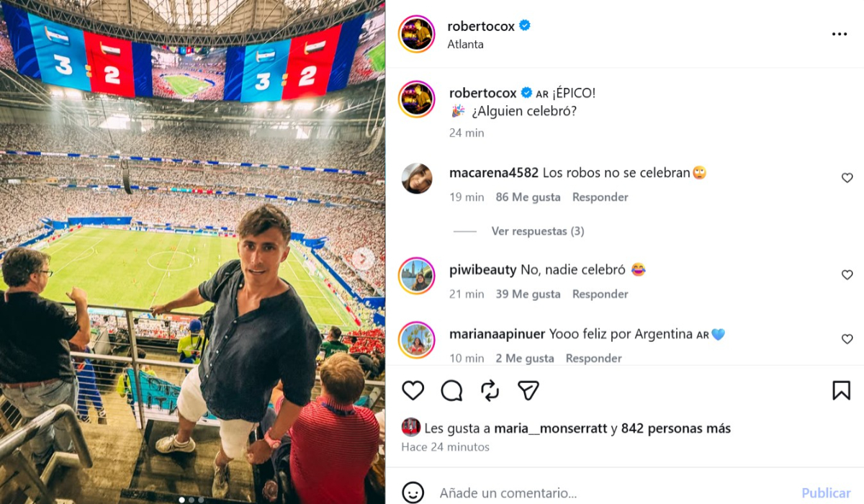This screenshot has height=504, width=864.
Task: Open comments with the speech bubble icon
Action: [451, 390]
